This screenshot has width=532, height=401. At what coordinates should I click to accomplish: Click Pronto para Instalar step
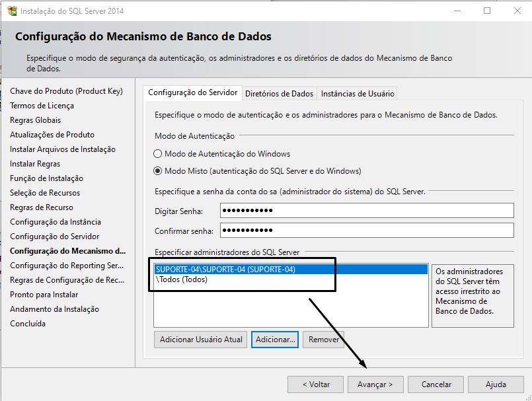pyautogui.click(x=44, y=295)
